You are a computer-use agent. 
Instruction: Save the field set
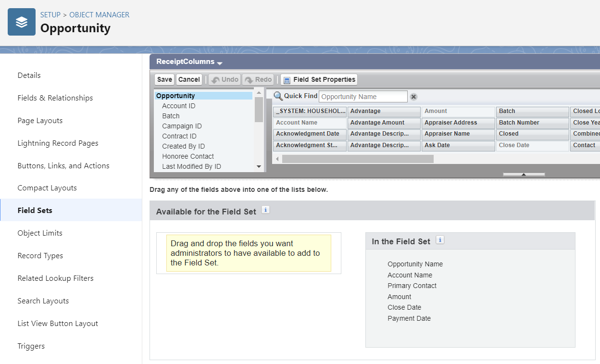click(x=164, y=79)
